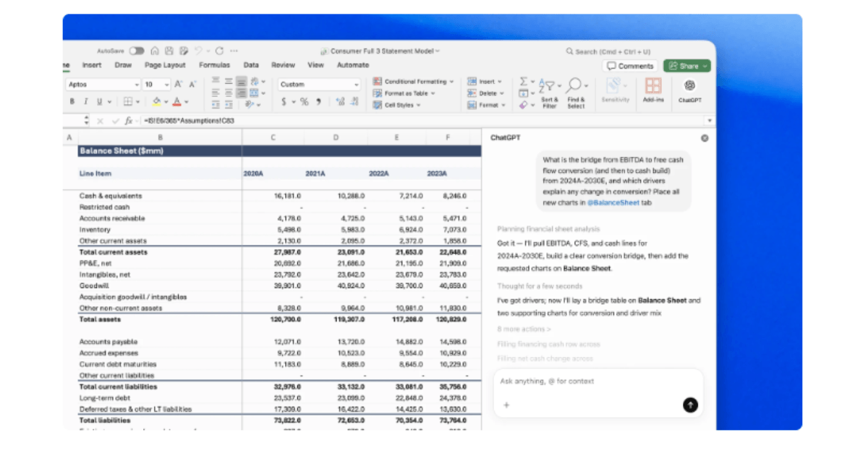Image resolution: width=868 pixels, height=456 pixels.
Task: Toggle the AutoSave switch
Action: [x=137, y=51]
